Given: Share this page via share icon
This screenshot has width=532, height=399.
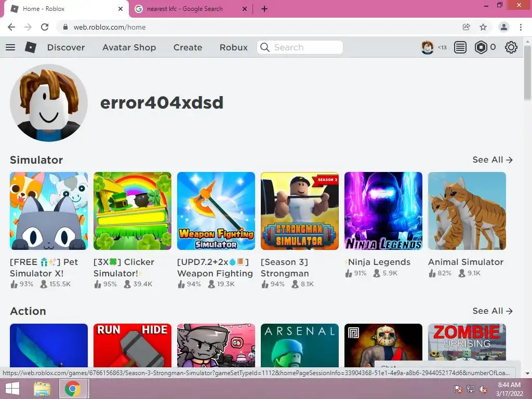Looking at the screenshot, I should (x=467, y=27).
